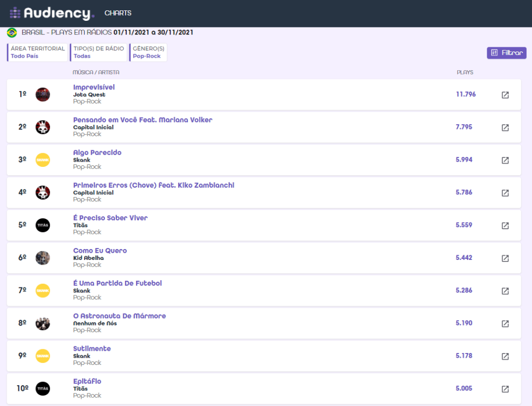Viewport: 532px width, 406px height.
Task: Open the song É Preciso Saber Viver
Action: (x=110, y=218)
